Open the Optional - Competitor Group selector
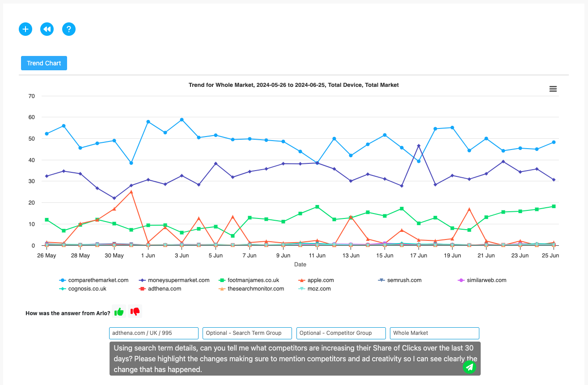The width and height of the screenshot is (588, 385). point(341,333)
